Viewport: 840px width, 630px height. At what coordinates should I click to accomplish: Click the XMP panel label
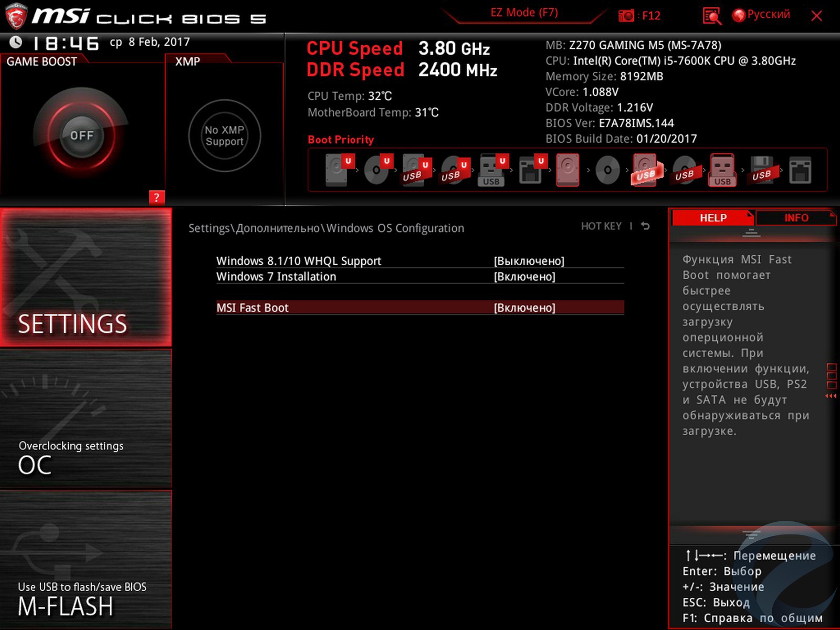click(x=187, y=61)
